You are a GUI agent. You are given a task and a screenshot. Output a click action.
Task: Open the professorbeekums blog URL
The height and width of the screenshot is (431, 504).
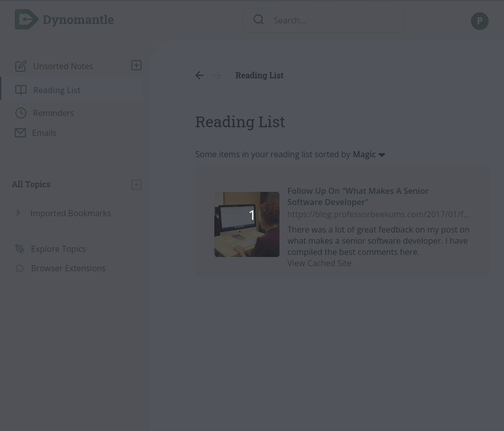[378, 214]
